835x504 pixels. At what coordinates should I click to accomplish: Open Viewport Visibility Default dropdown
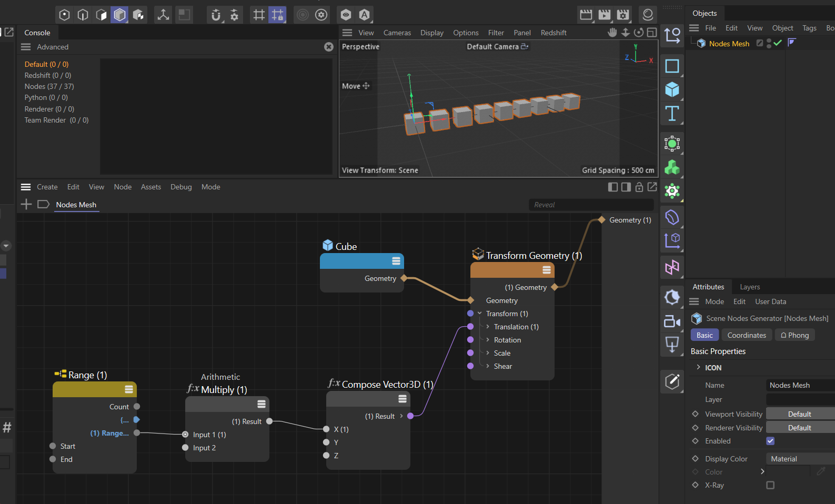pyautogui.click(x=800, y=414)
